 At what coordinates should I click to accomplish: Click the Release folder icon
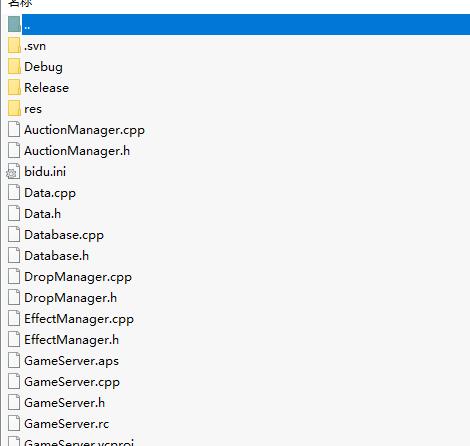pyautogui.click(x=14, y=87)
